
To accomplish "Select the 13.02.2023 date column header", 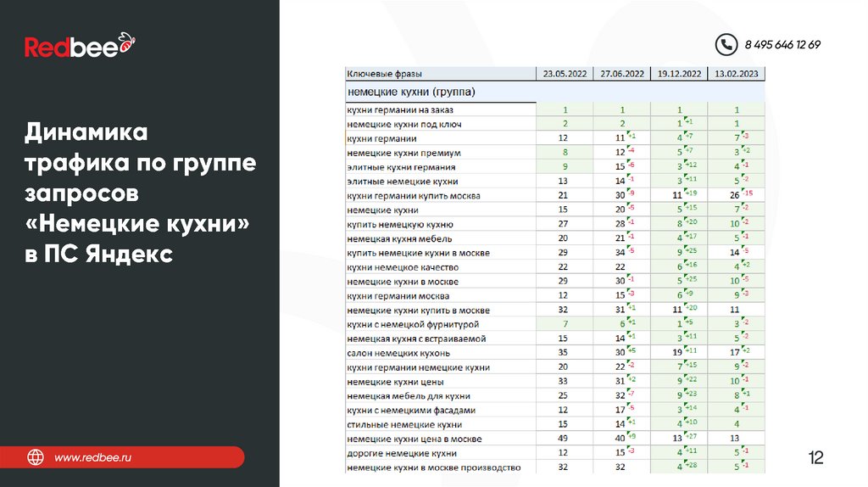I will click(x=737, y=74).
